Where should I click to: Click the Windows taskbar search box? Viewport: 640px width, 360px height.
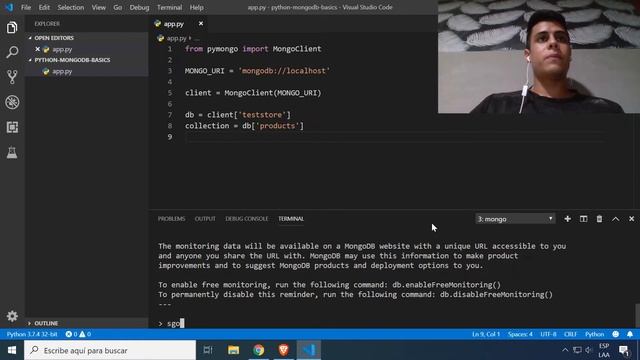(x=110, y=350)
